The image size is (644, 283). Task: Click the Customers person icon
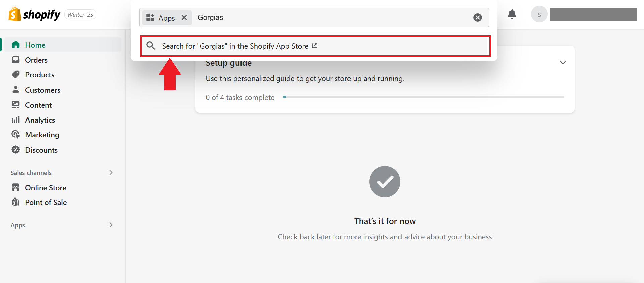tap(16, 90)
